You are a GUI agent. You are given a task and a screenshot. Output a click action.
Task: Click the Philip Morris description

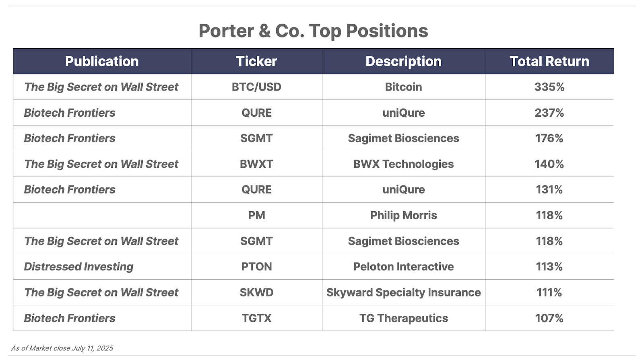(x=403, y=215)
